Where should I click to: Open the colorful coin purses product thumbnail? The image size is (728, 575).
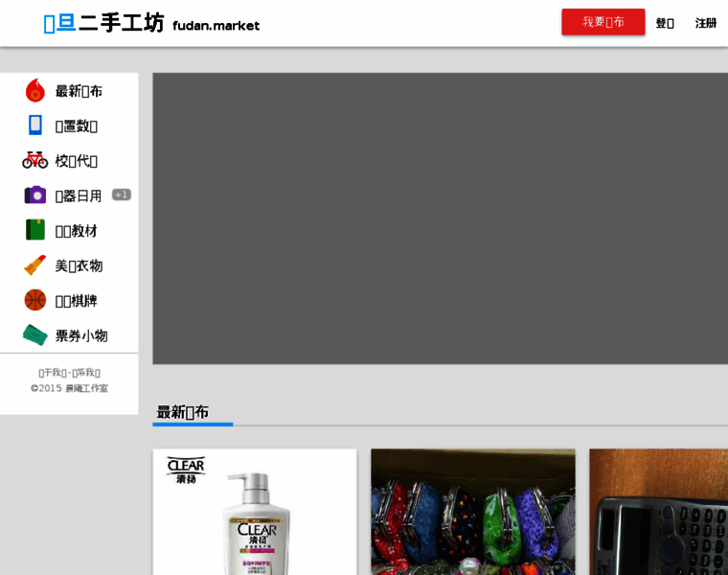[x=473, y=512]
